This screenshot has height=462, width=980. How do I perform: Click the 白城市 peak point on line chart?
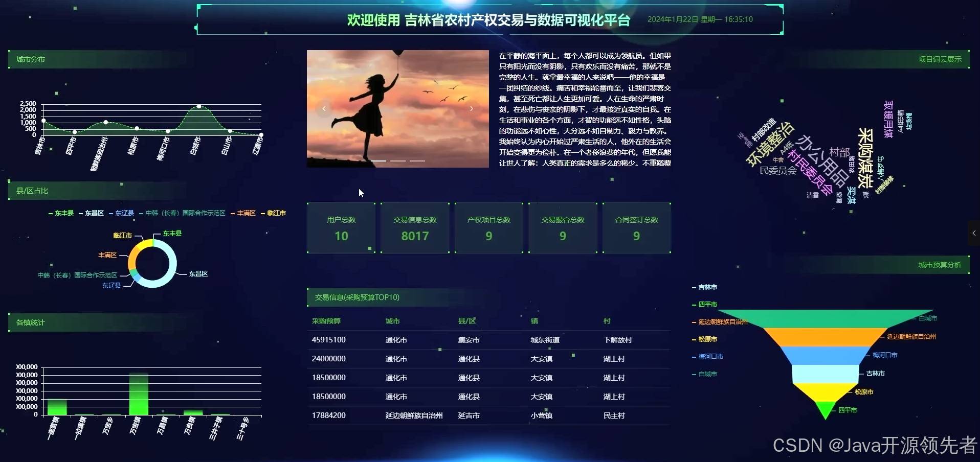pyautogui.click(x=199, y=106)
